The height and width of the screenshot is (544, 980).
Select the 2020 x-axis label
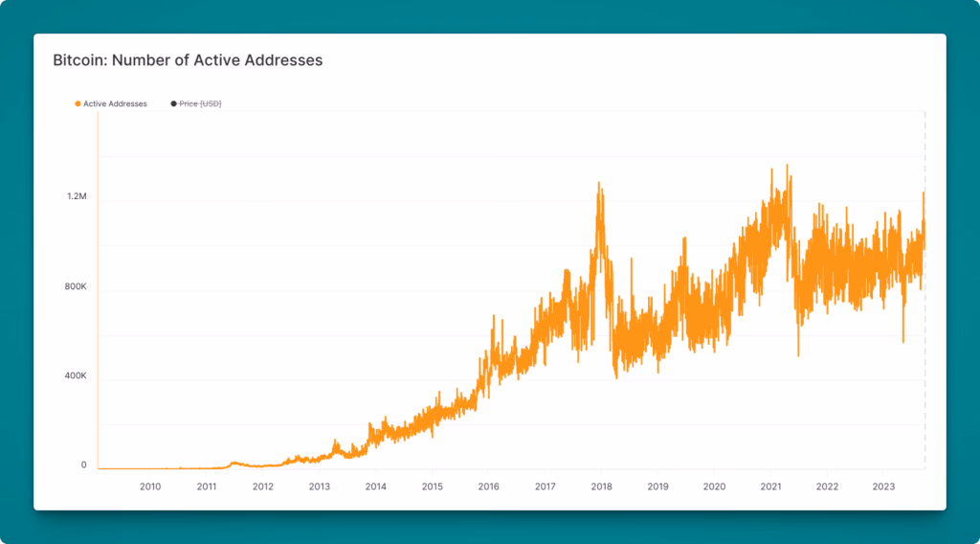pos(714,487)
